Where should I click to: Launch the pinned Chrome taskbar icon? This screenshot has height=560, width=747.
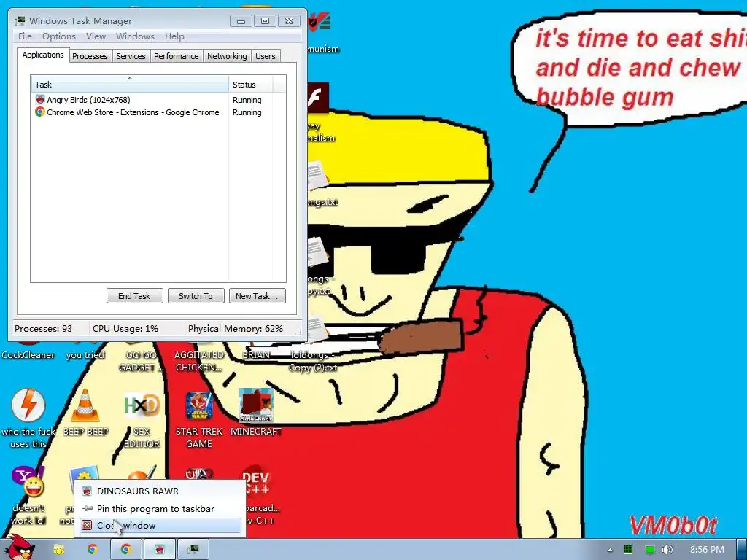93,550
